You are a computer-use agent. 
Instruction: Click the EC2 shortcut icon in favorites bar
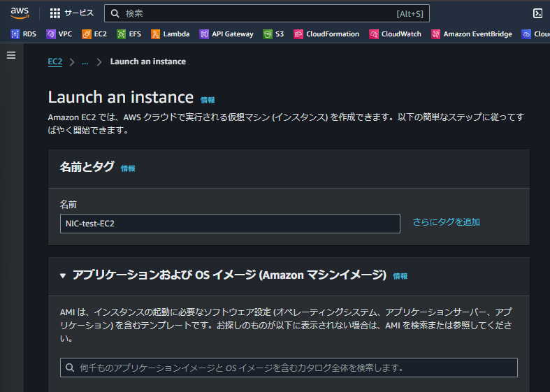[x=86, y=34]
